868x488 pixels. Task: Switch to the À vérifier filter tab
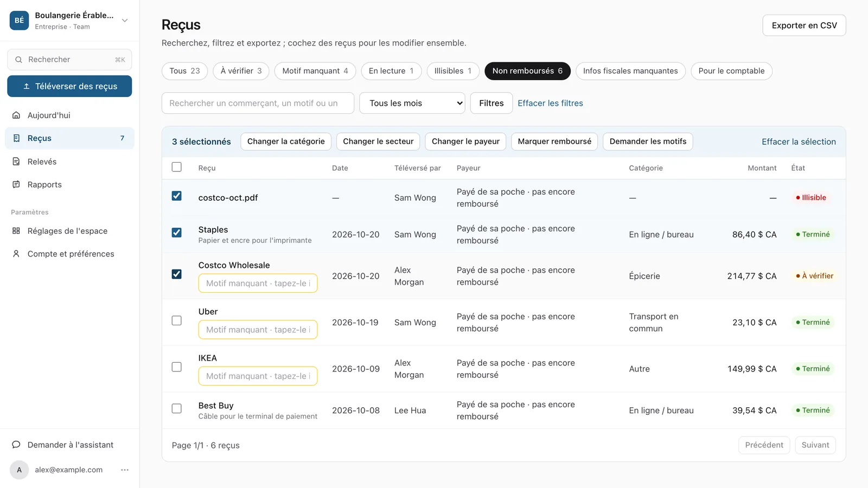pos(241,71)
